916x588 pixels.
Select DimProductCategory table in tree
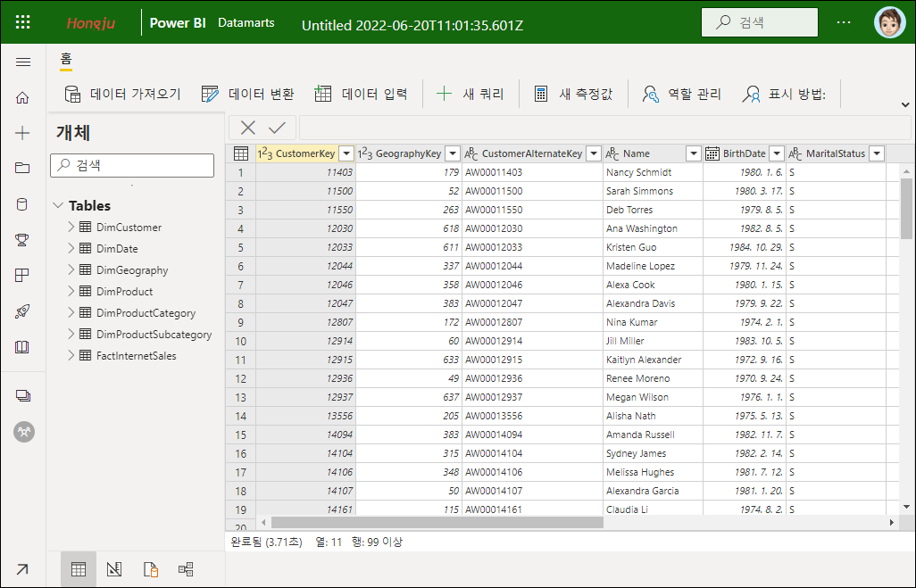[x=146, y=312]
